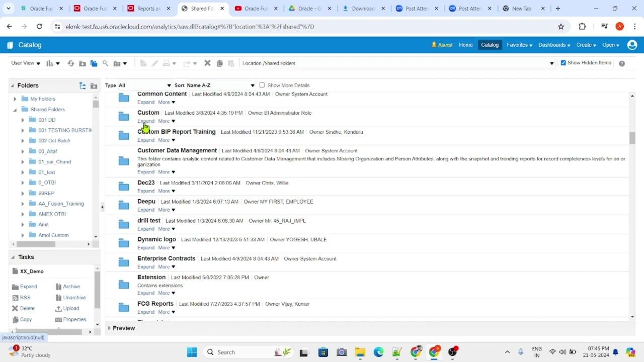This screenshot has width=644, height=362.
Task: Click the Delete X icon in toolbar
Action: pos(207,63)
